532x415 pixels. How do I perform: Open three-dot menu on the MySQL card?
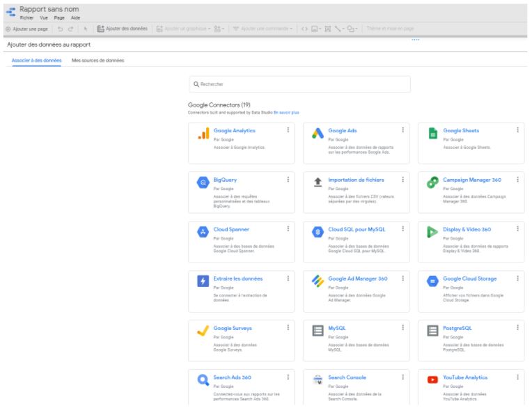403,327
